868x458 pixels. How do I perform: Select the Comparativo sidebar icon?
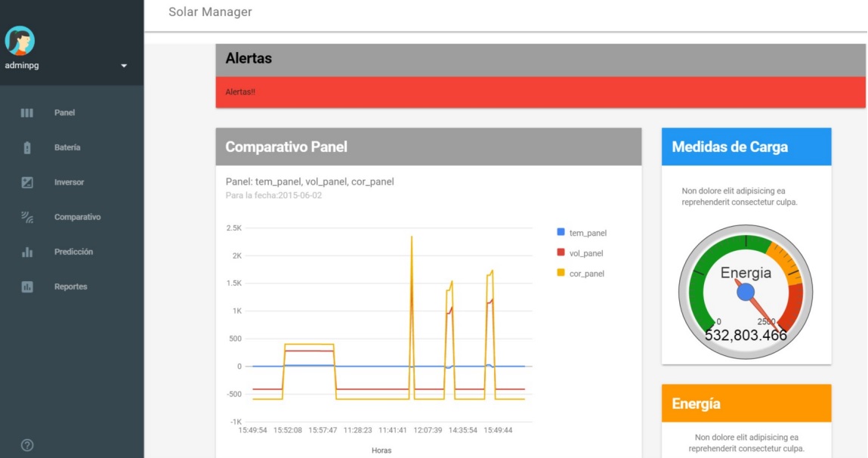[x=26, y=217]
